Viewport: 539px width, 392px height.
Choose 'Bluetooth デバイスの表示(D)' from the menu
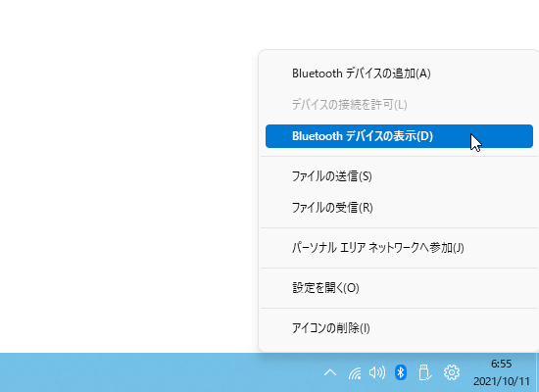click(399, 136)
